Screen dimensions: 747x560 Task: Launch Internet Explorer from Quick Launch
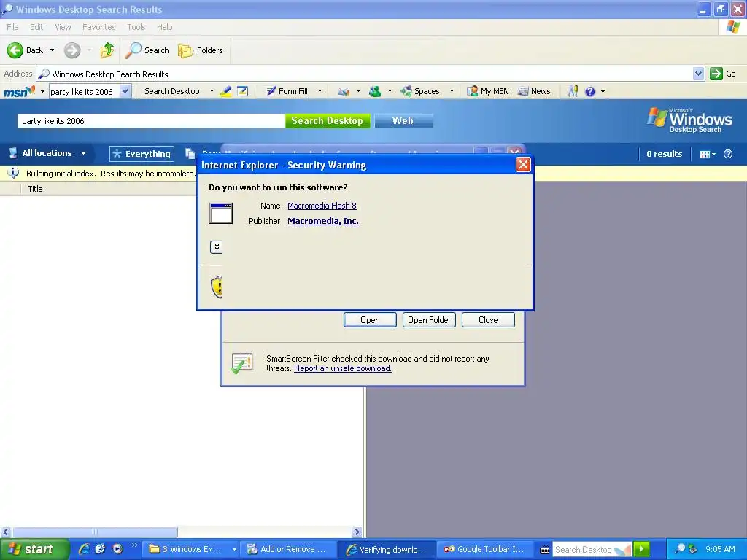[84, 549]
